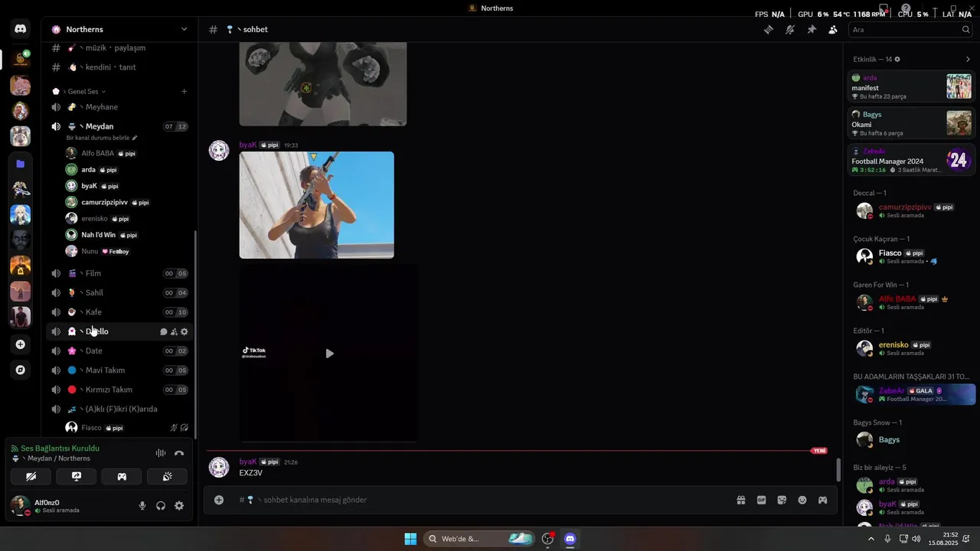Open the müzik paylaşım text channel

click(x=119, y=47)
